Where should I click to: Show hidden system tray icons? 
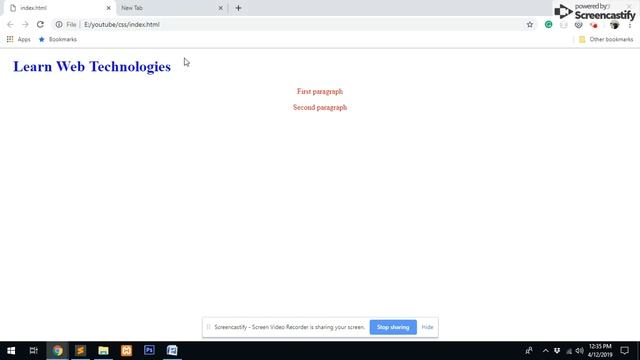[x=546, y=351]
